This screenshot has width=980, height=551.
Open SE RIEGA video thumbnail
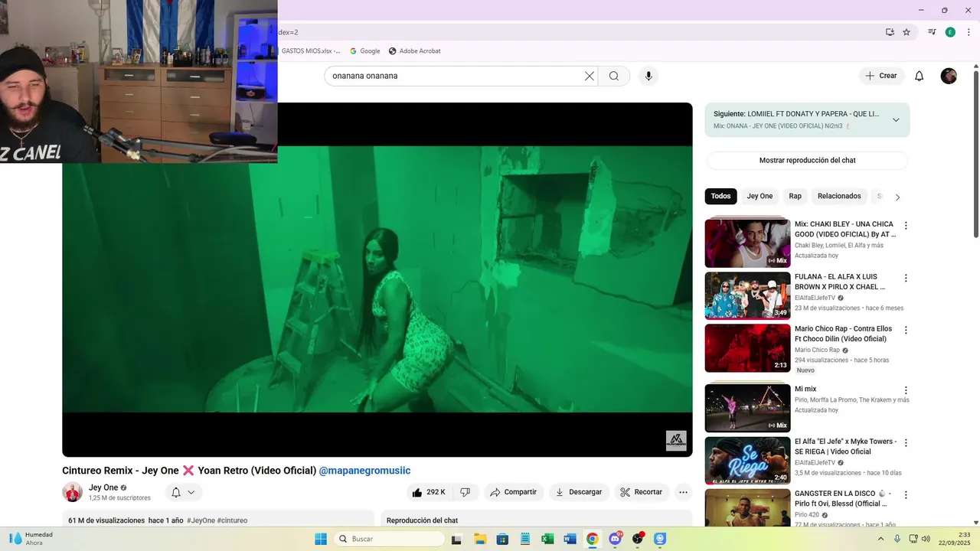click(x=747, y=461)
